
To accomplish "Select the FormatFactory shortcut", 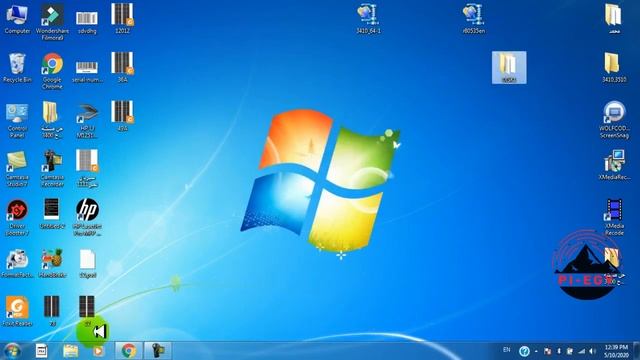I will point(17,264).
